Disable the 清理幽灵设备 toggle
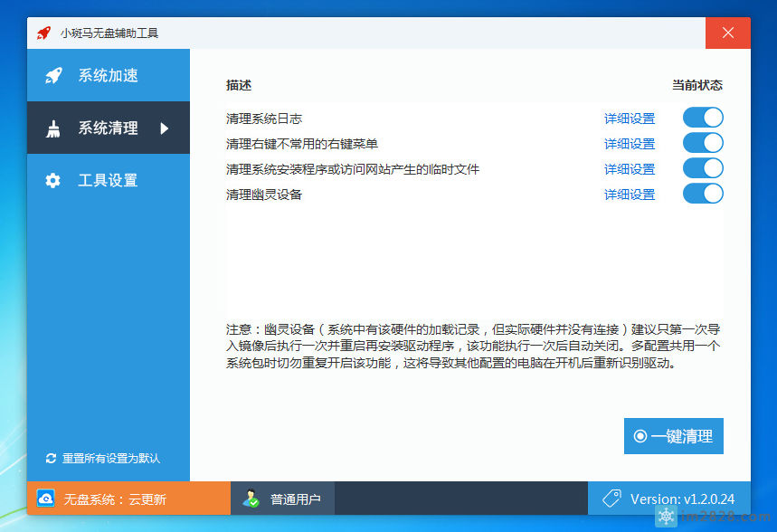Screen dimensions: 777x532 tap(702, 194)
